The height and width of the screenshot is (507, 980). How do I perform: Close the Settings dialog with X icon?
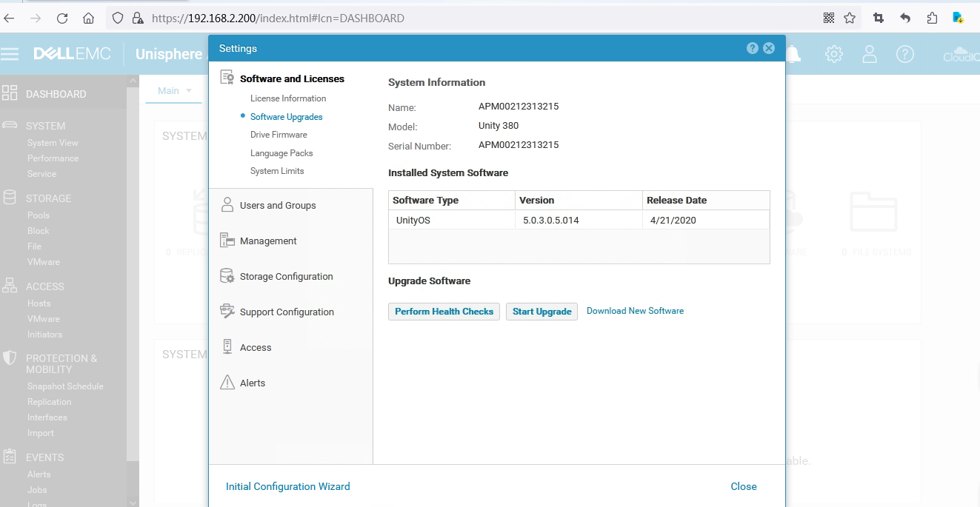(x=769, y=48)
